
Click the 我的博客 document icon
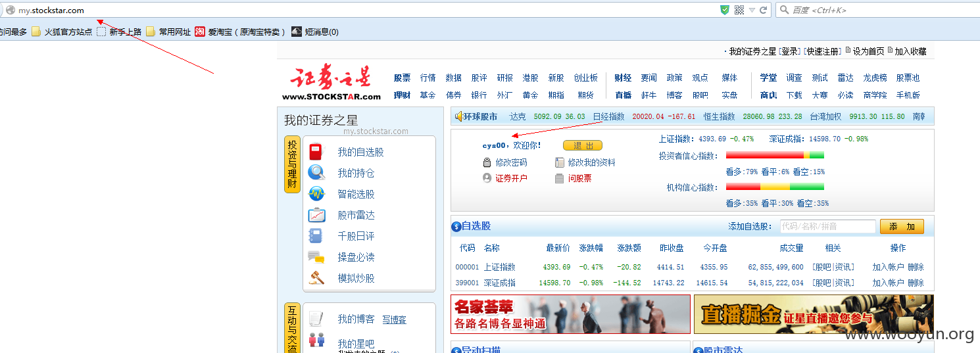(x=316, y=319)
